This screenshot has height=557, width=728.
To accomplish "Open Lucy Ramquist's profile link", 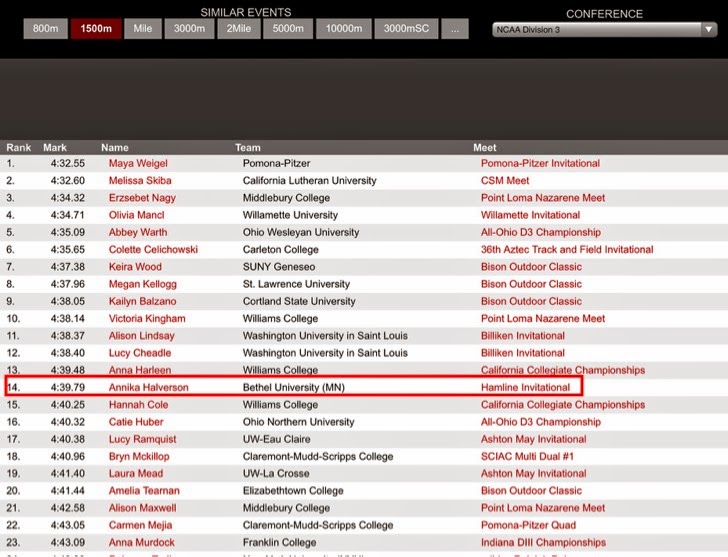I will pos(143,439).
